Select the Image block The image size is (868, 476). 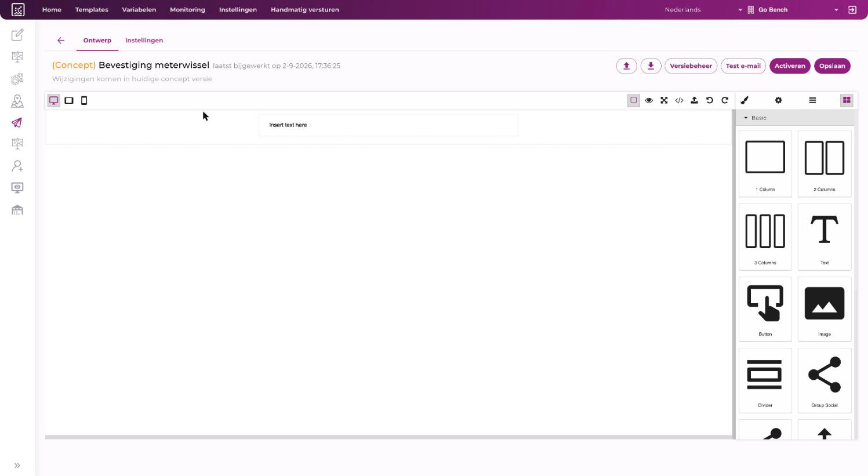(825, 309)
